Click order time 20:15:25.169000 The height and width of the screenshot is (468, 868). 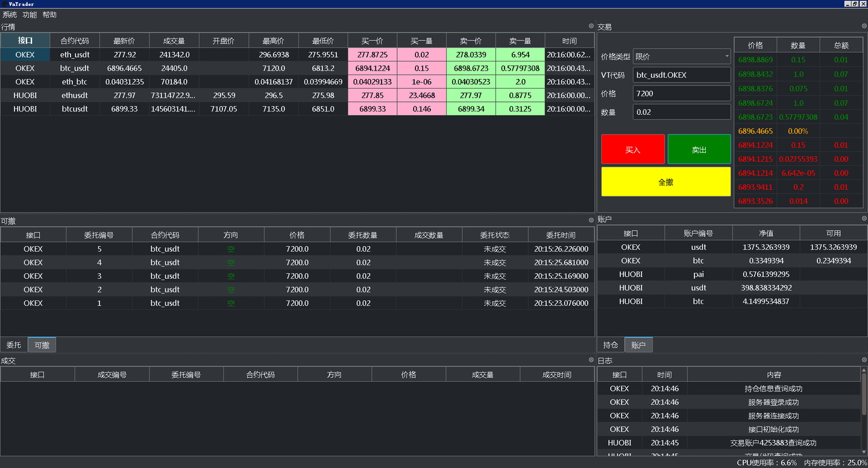561,276
